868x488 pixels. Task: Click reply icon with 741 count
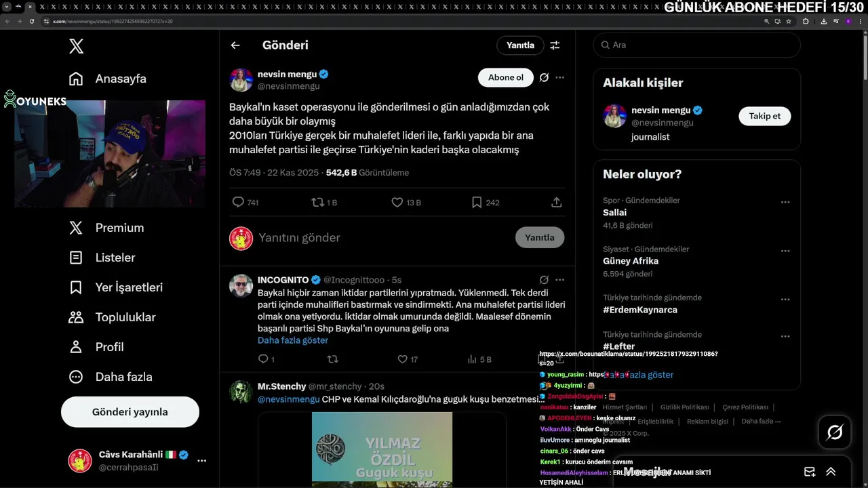238,202
